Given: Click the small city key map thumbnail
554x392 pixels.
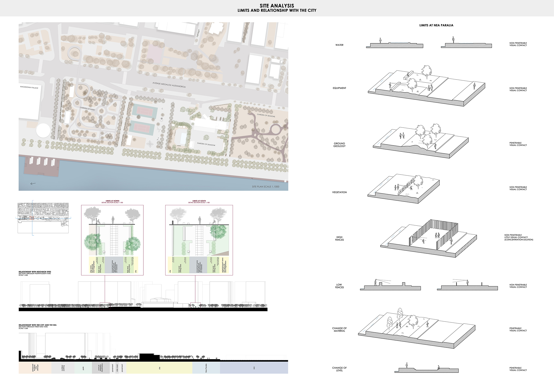Looking at the screenshot, I should pos(43,218).
